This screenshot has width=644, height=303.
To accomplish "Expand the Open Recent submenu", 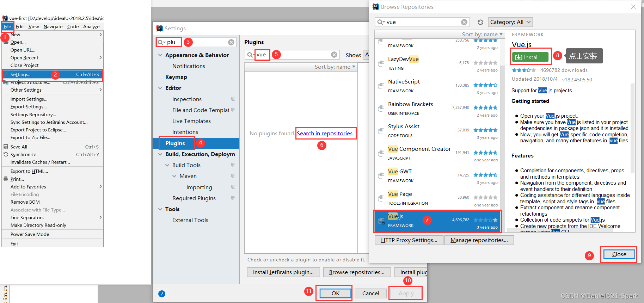I will click(x=100, y=57).
